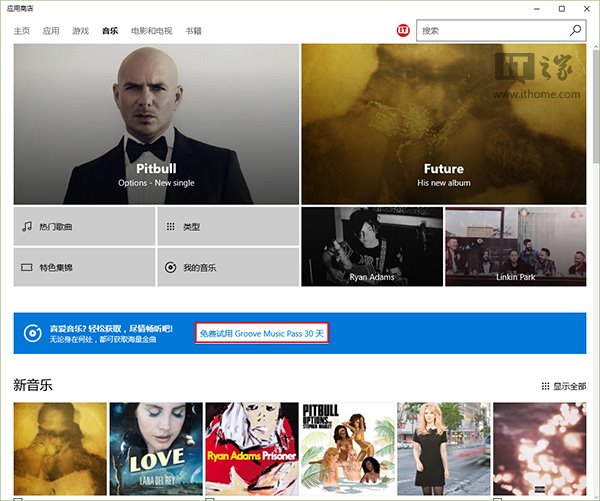The image size is (600, 501).
Task: Click 显示全部 show all link
Action: point(569,386)
